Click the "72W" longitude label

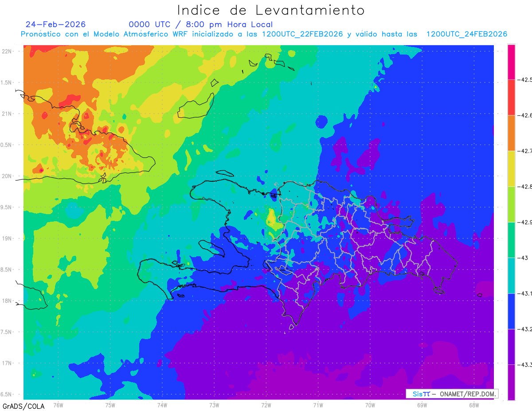(x=266, y=405)
